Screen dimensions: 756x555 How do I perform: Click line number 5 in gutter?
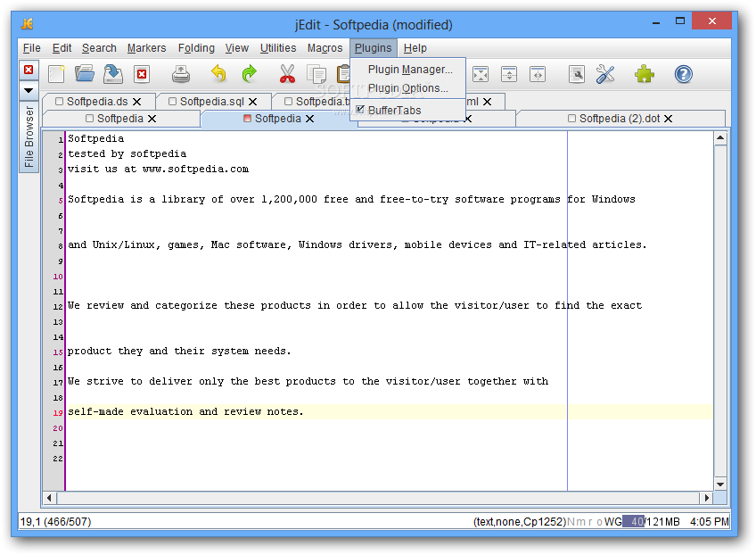61,200
